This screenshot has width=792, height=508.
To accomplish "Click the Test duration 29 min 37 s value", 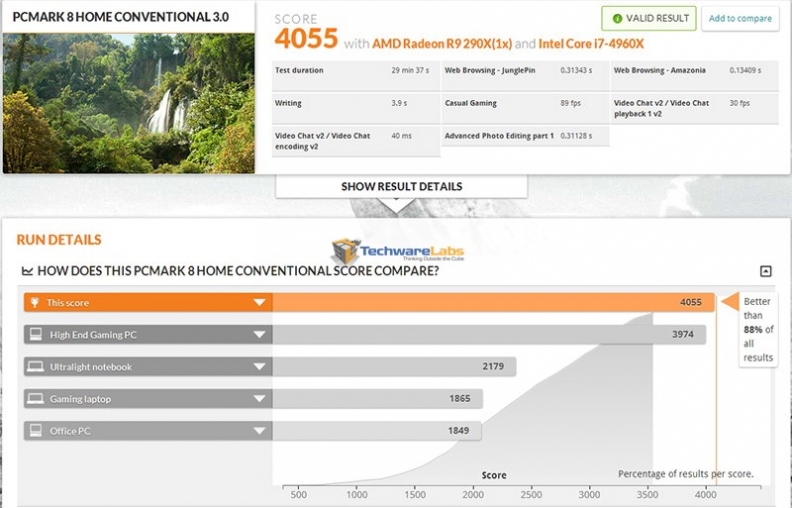I will (410, 70).
